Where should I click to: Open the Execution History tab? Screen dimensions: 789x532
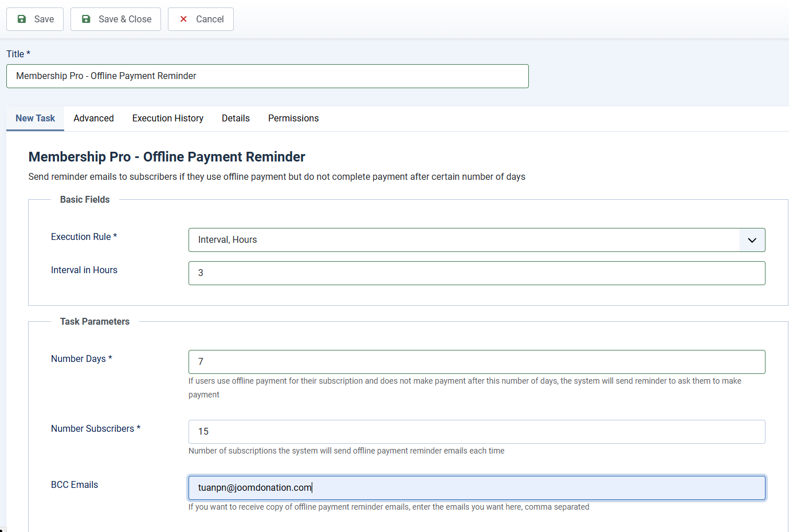(x=168, y=119)
